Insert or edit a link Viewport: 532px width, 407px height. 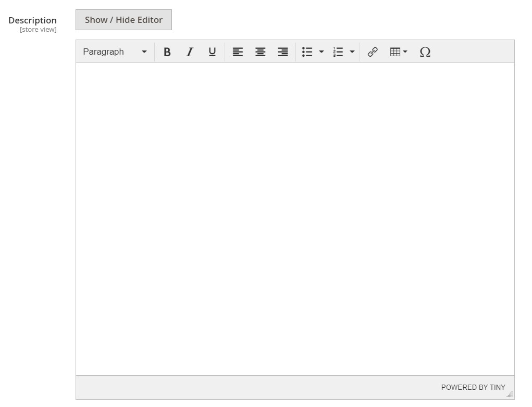click(373, 52)
